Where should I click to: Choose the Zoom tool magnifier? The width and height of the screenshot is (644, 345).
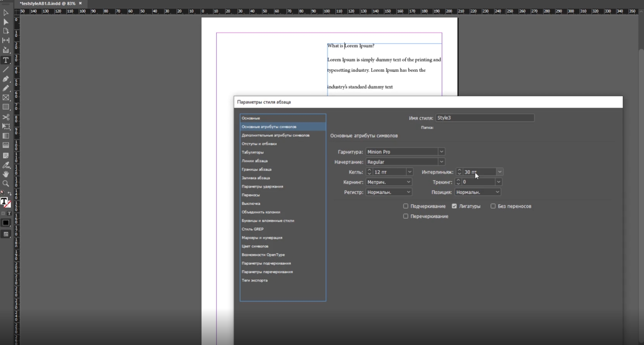point(6,184)
